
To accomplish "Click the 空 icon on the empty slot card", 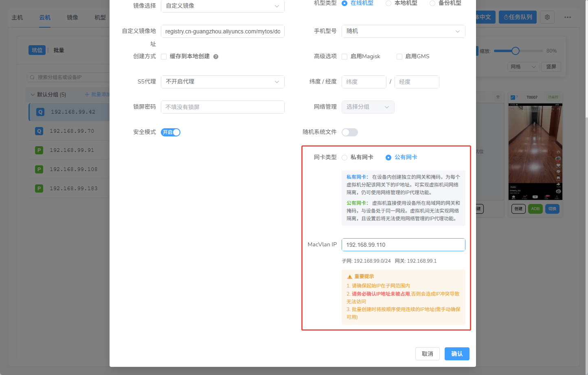I will 498,97.
